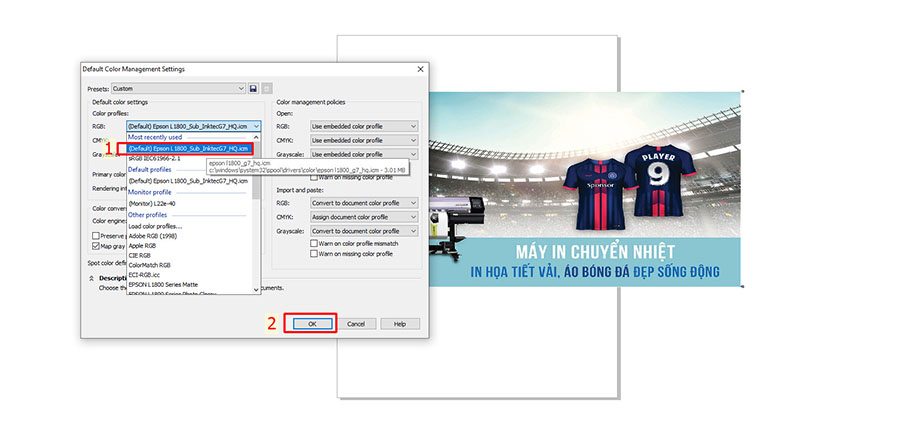Image resolution: width=900 pixels, height=425 pixels.
Task: Click the Cancel button
Action: (356, 324)
